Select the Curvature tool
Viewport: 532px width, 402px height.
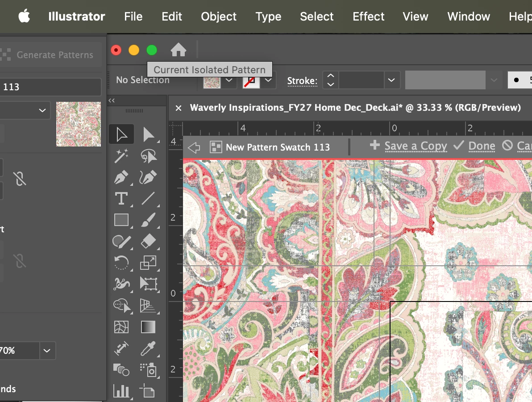pos(148,177)
